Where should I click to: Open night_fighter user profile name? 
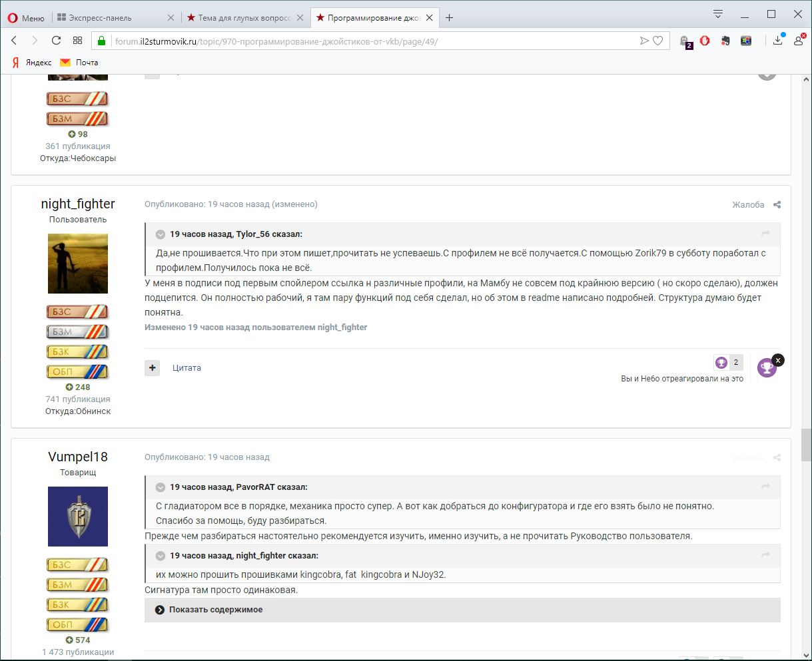point(78,204)
